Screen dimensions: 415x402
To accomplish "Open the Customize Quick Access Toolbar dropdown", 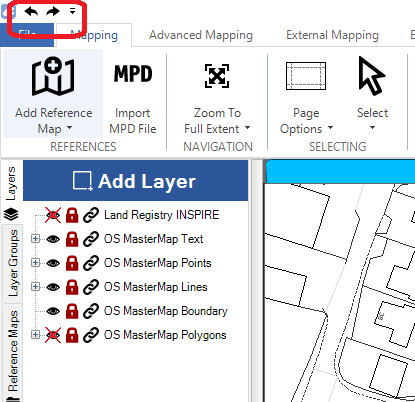I will pyautogui.click(x=72, y=11).
